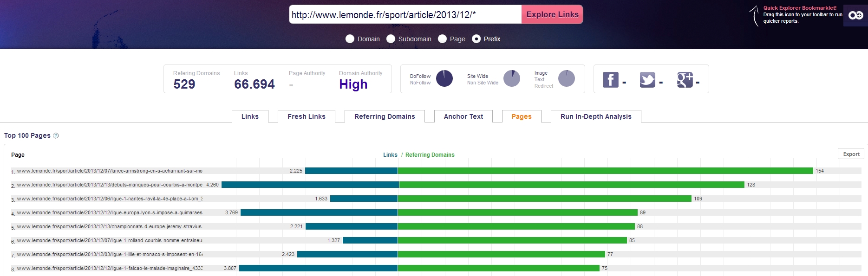The height and width of the screenshot is (276, 868).
Task: Open the Top 100 Pages help icon
Action: [x=56, y=135]
